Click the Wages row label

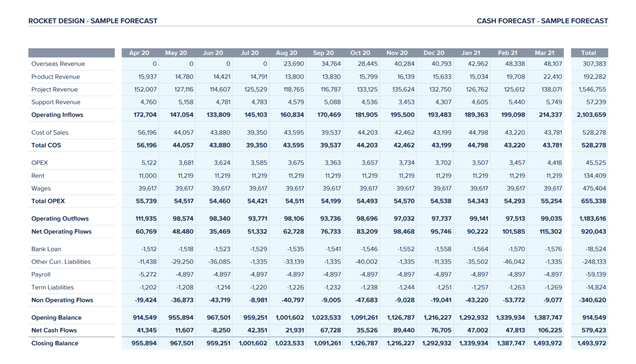(41, 188)
